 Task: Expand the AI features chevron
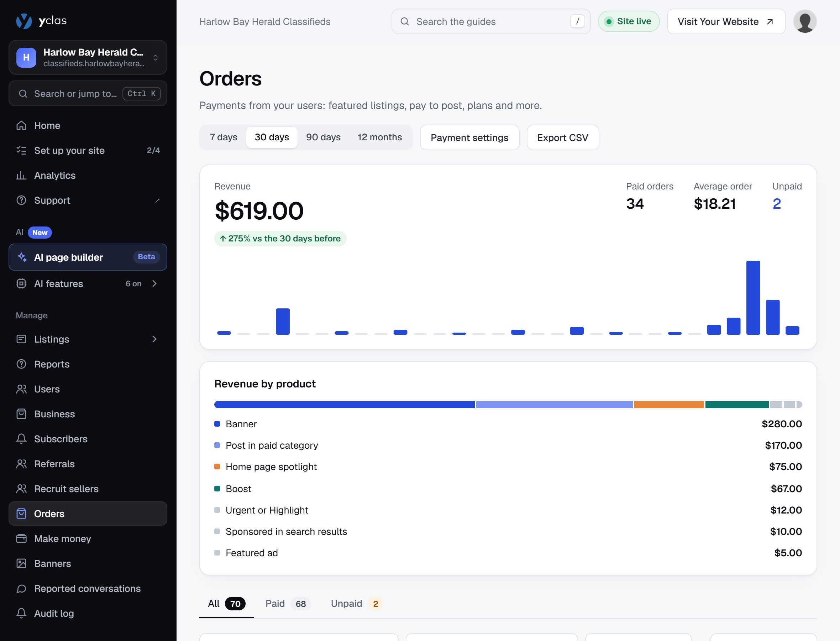click(x=154, y=283)
